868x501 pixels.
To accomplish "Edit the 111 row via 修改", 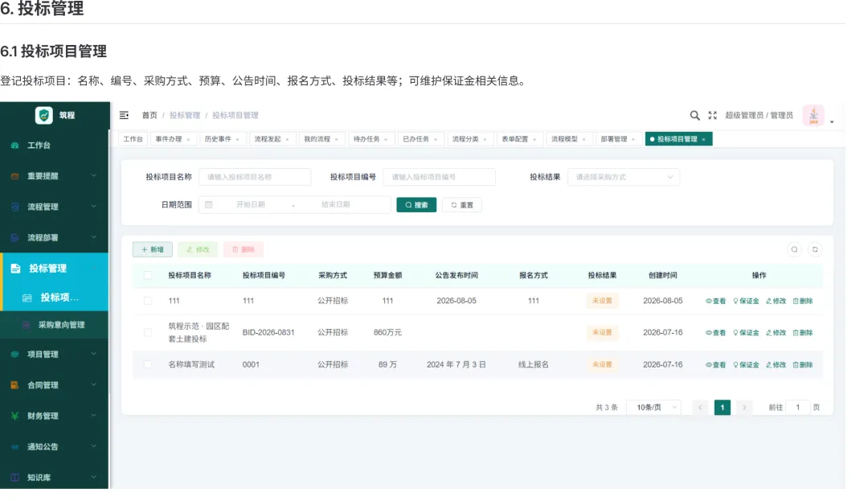I will pyautogui.click(x=776, y=301).
